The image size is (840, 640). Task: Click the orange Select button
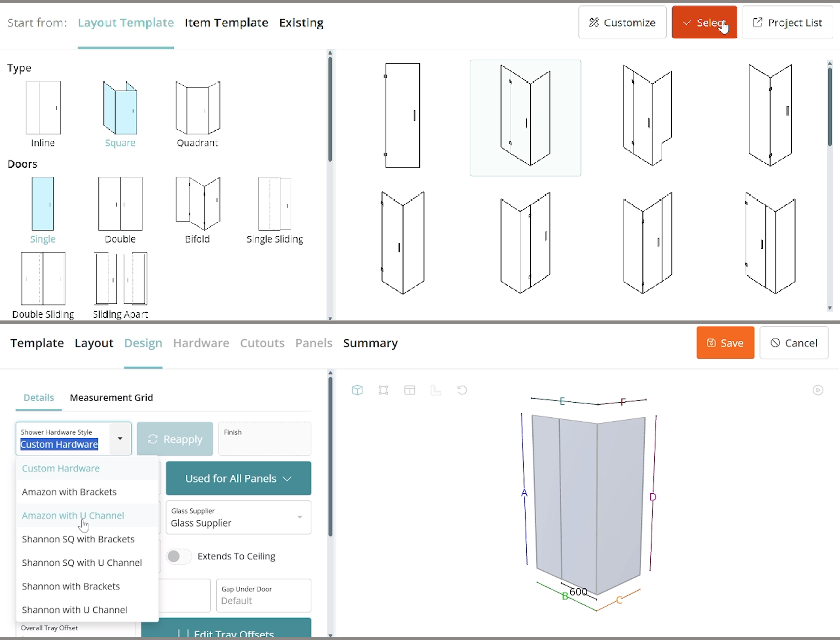pyautogui.click(x=704, y=22)
